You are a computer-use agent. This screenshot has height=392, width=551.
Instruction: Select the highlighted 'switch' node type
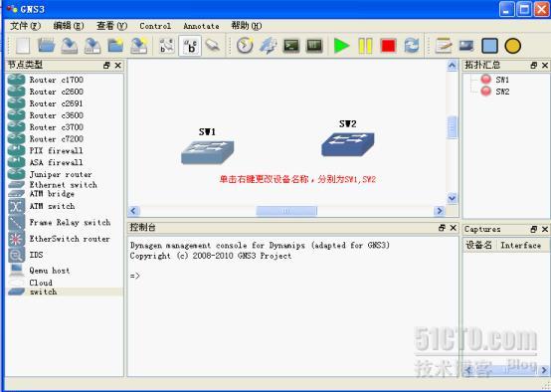[x=65, y=292]
